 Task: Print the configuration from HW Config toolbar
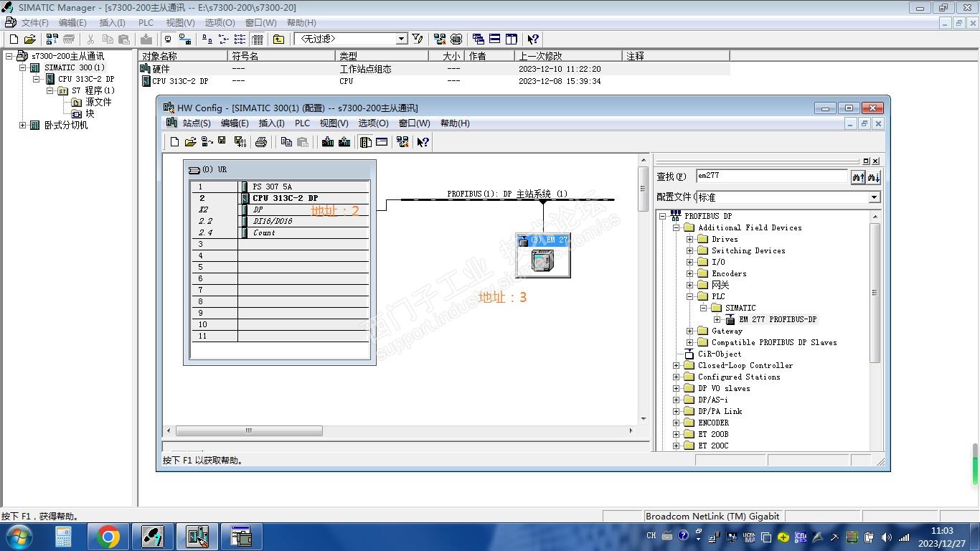coord(261,142)
